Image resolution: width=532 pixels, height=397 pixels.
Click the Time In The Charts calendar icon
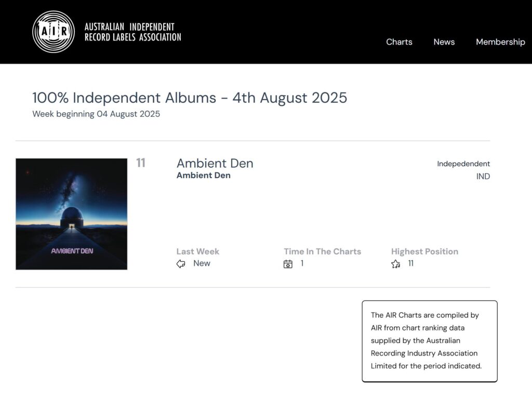(x=288, y=264)
